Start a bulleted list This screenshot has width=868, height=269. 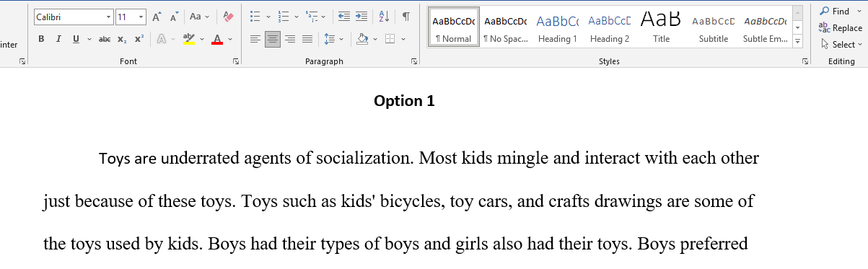[255, 17]
